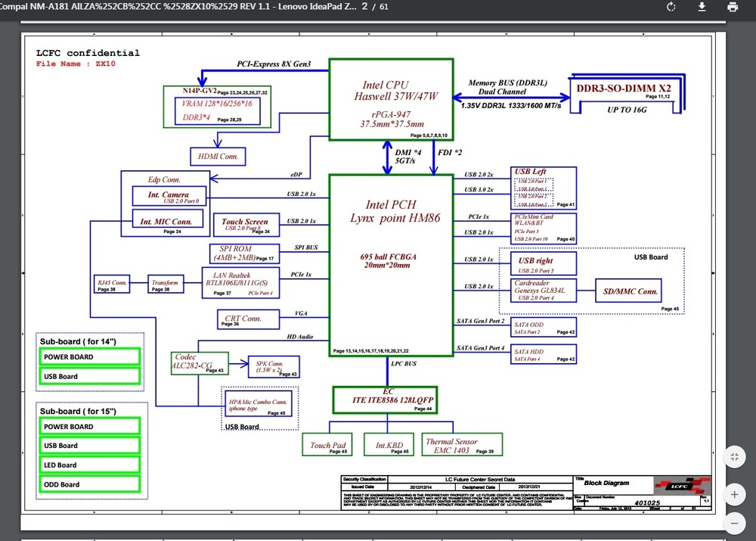This screenshot has height=541, width=756.
Task: Select the "HP&Mic Combo Conn." block
Action: pyautogui.click(x=259, y=403)
